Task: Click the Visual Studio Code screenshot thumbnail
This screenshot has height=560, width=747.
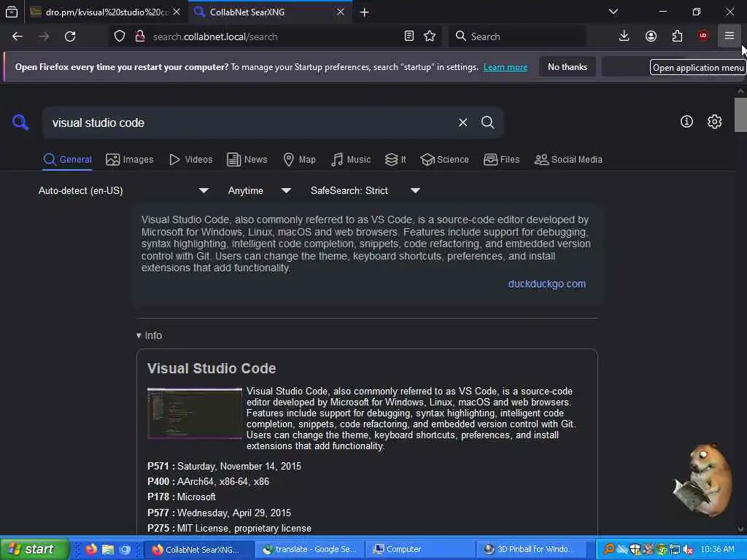Action: 195,413
